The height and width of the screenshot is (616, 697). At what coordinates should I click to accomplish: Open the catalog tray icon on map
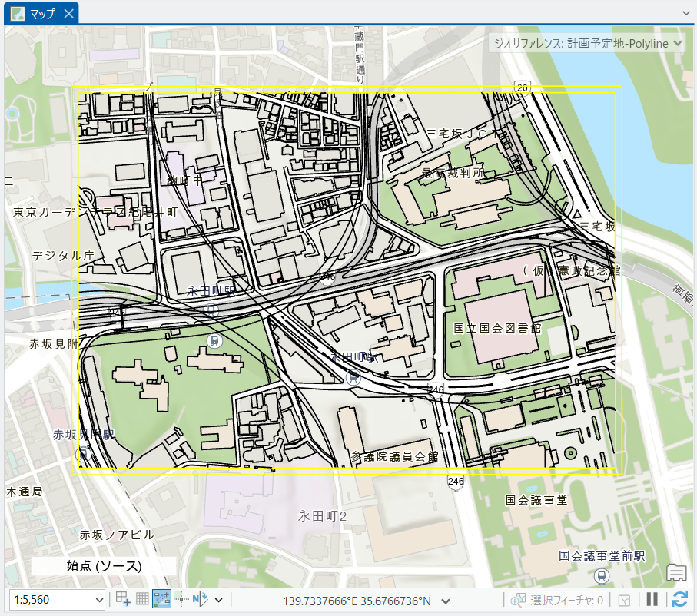pyautogui.click(x=676, y=571)
